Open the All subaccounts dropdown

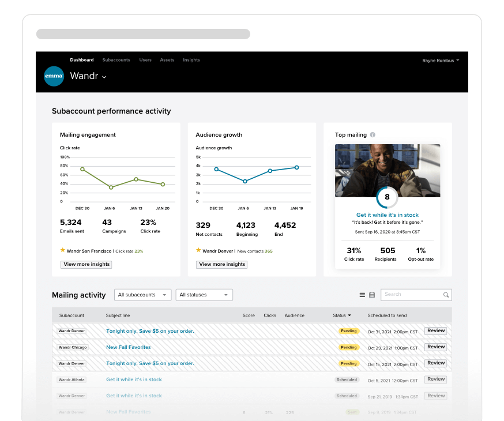(142, 295)
